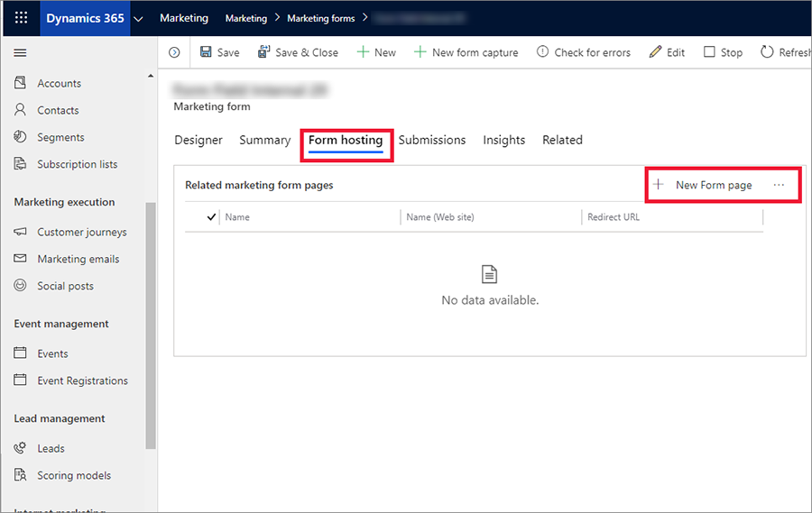Screen dimensions: 812x513
Task: Open Marketing emails in the sidebar
Action: 78,259
